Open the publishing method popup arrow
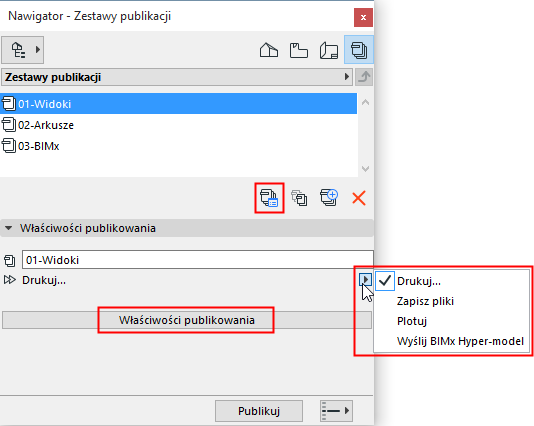The image size is (534, 426). 365,280
